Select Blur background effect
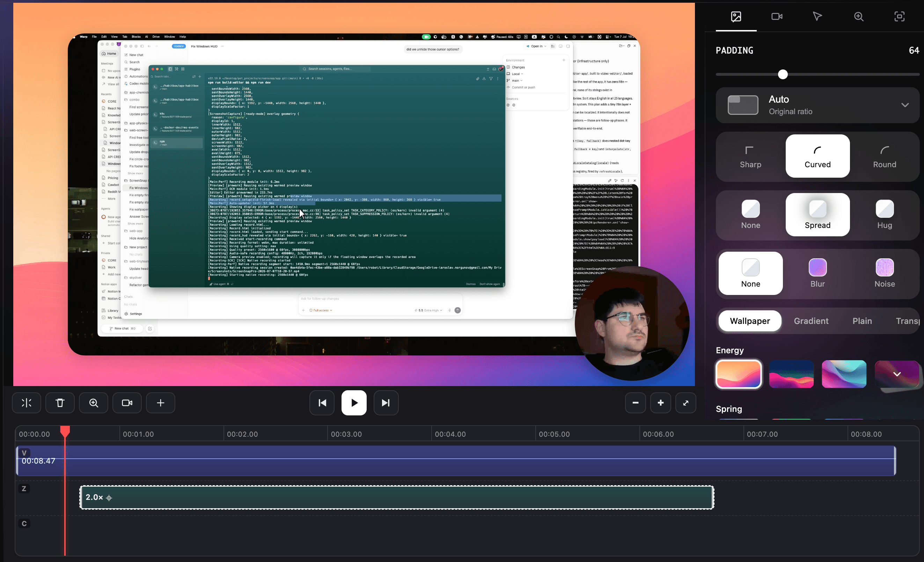Screen dimensions: 924x562 [817, 273]
